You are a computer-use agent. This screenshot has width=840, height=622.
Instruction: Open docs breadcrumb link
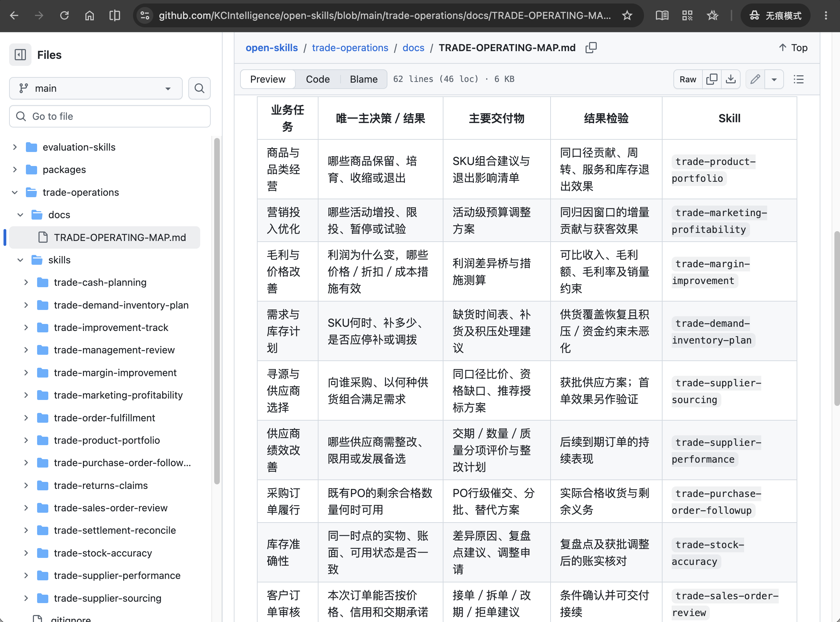(x=413, y=48)
